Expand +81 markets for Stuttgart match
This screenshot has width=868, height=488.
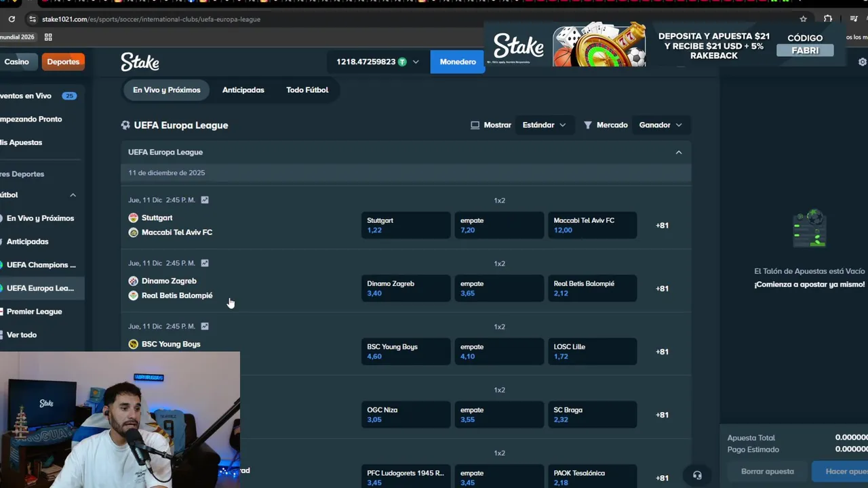[662, 225]
